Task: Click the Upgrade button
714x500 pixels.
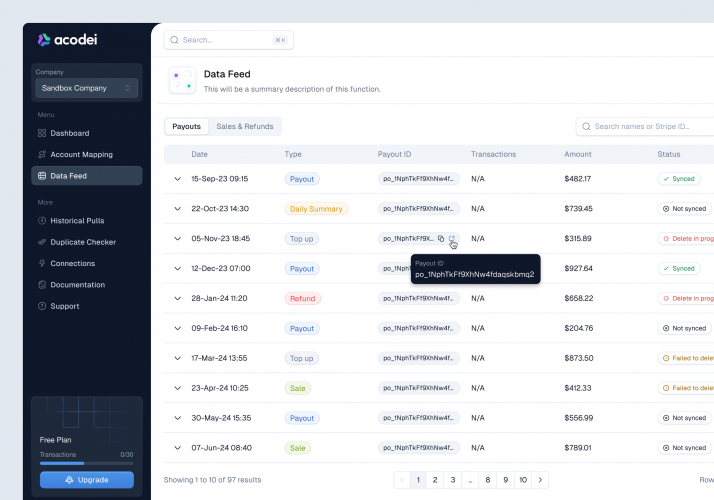Action: (x=87, y=480)
